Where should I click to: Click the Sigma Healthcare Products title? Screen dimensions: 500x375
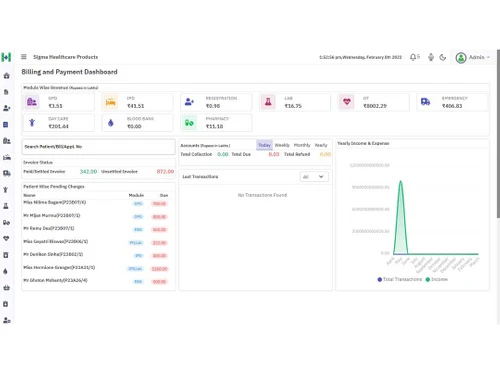[x=66, y=57]
